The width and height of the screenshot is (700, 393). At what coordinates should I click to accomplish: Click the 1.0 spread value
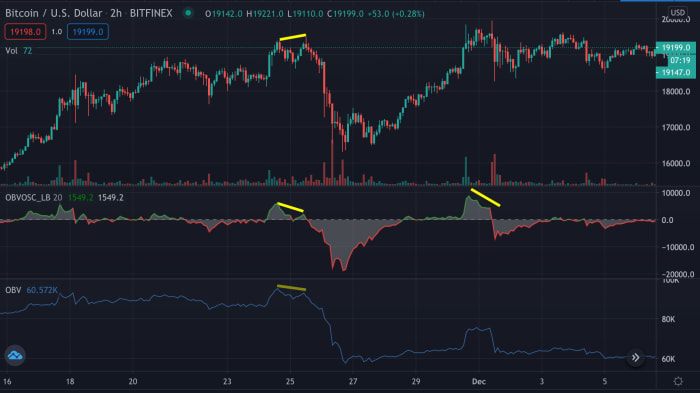[56, 32]
